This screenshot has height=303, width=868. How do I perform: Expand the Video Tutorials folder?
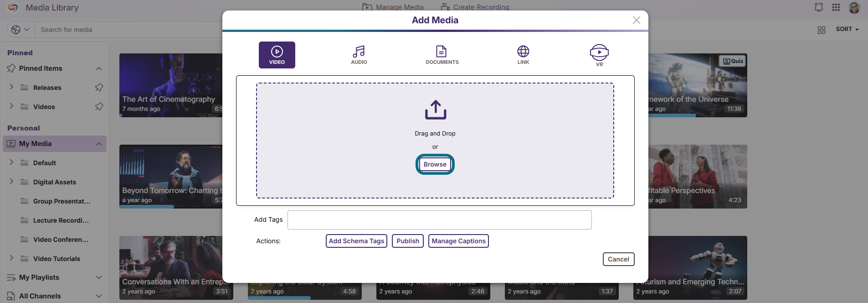[x=11, y=258]
